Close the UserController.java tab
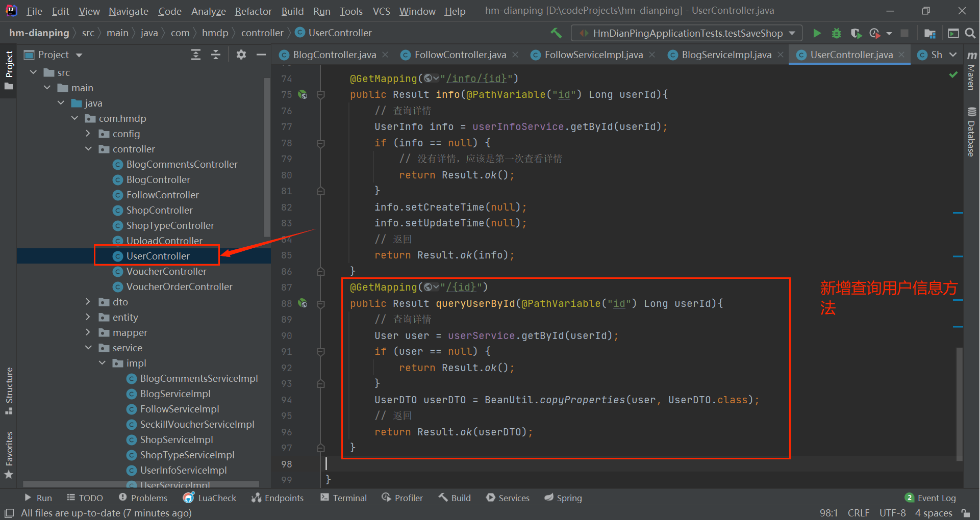980x520 pixels. (x=901, y=55)
